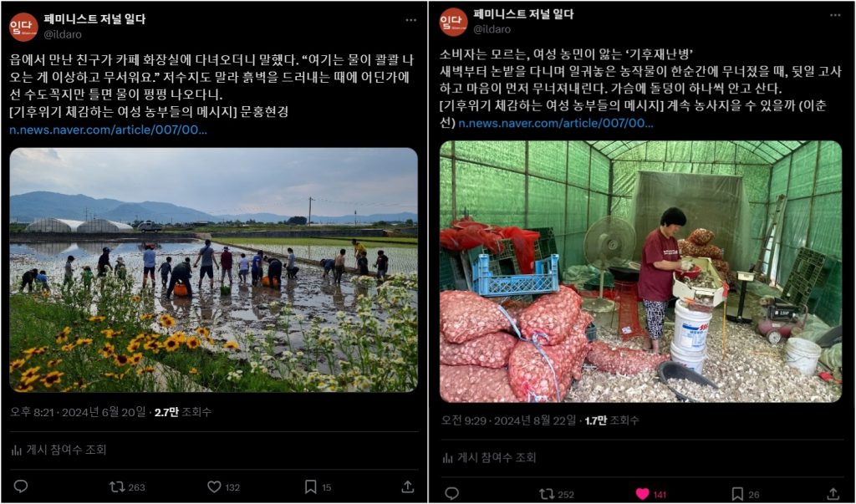
Task: Reply to the June 20 tweet
Action: pyautogui.click(x=21, y=486)
